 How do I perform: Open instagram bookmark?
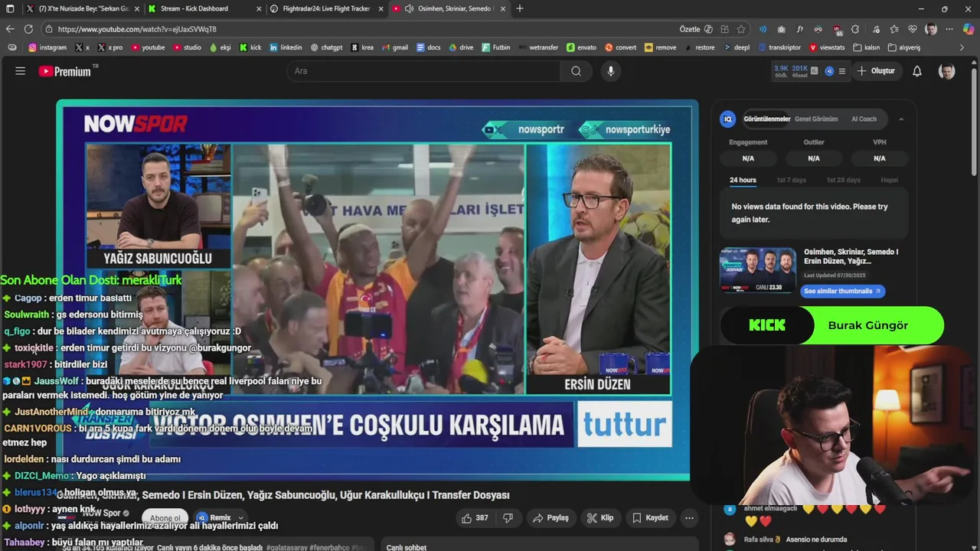click(47, 47)
